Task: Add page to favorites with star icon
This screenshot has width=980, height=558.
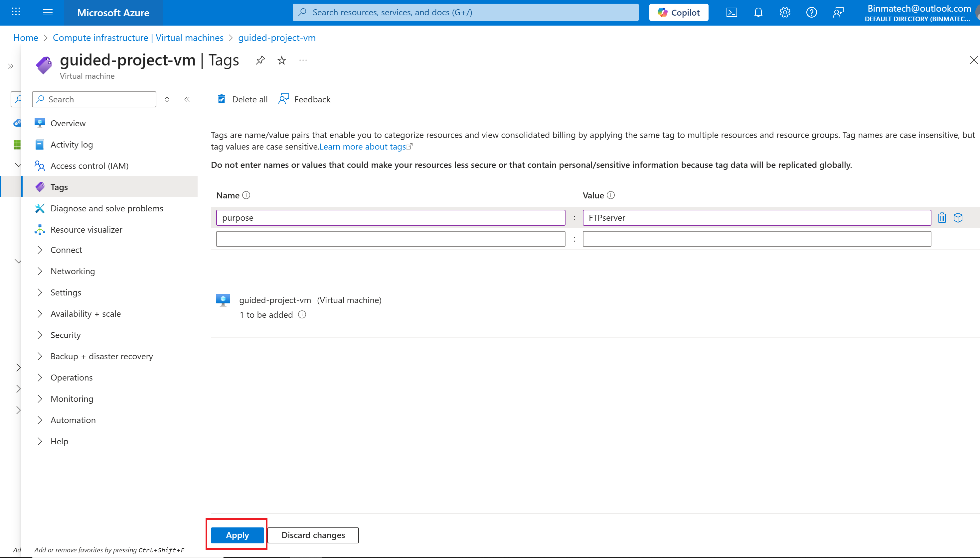Action: click(x=281, y=60)
